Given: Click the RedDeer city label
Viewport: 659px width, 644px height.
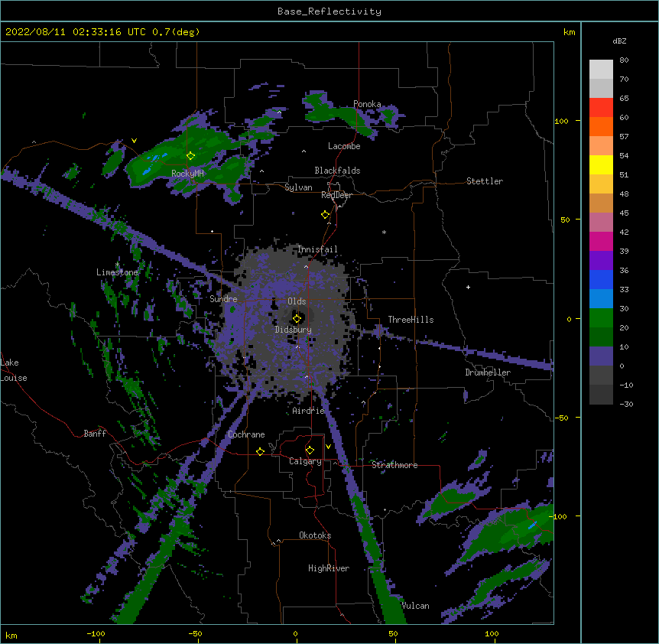Looking at the screenshot, I should (336, 195).
